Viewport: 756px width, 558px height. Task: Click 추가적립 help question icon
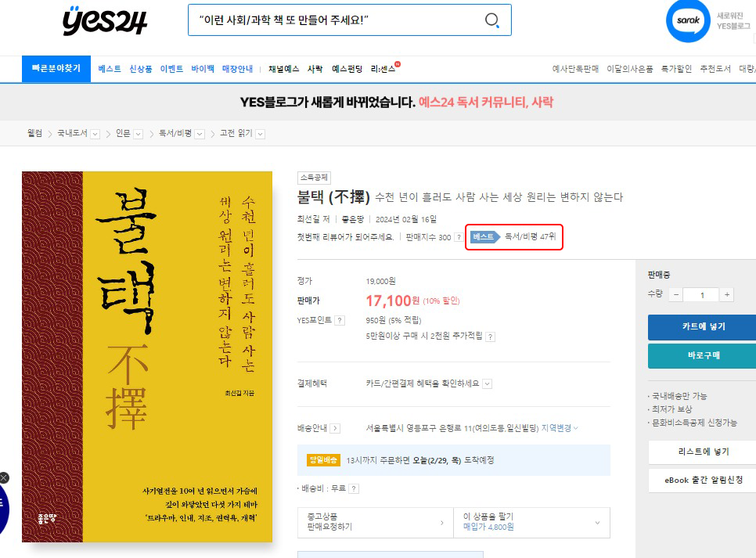coord(491,337)
